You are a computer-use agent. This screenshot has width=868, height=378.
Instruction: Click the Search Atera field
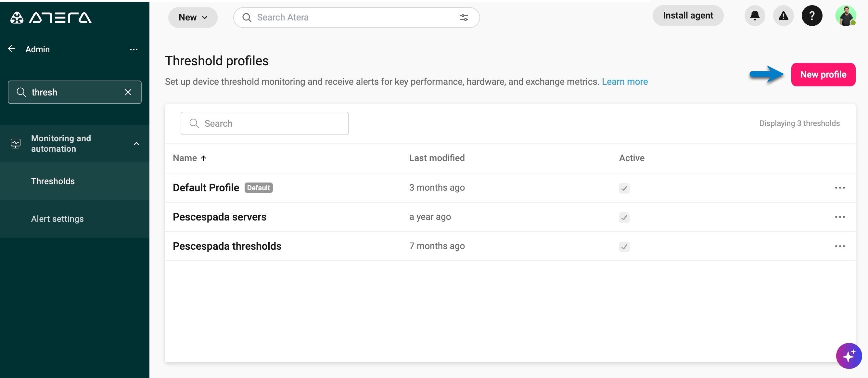pos(356,17)
